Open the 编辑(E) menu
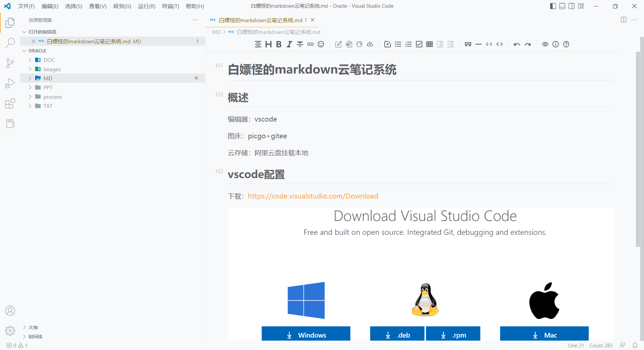644x350 pixels. coord(50,6)
